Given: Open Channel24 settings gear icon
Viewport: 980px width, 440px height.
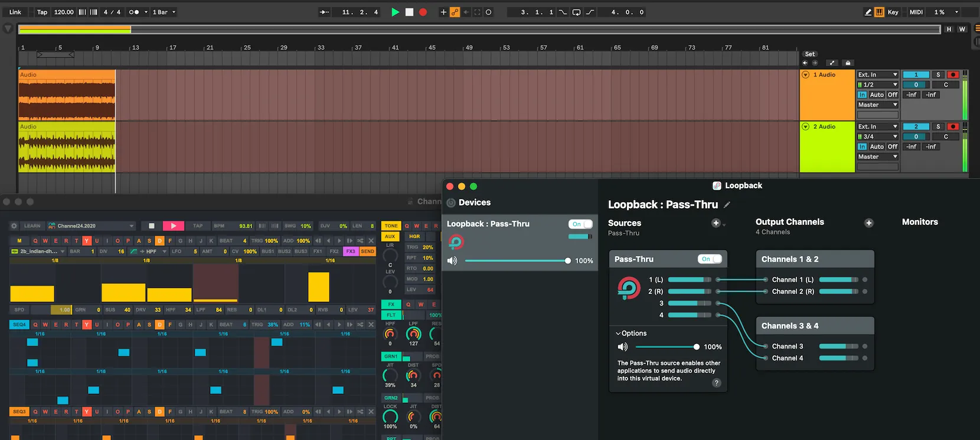Looking at the screenshot, I should point(14,226).
